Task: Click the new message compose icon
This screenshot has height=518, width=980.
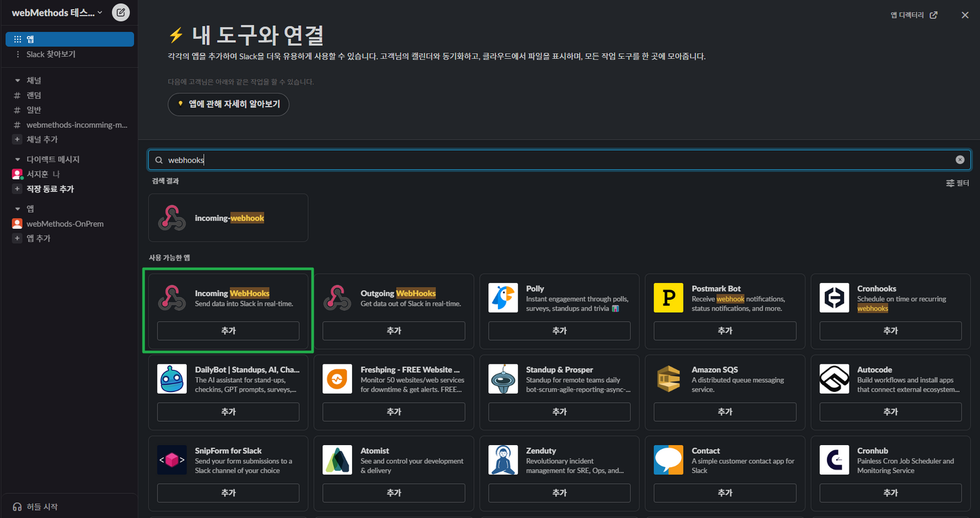Action: tap(121, 12)
